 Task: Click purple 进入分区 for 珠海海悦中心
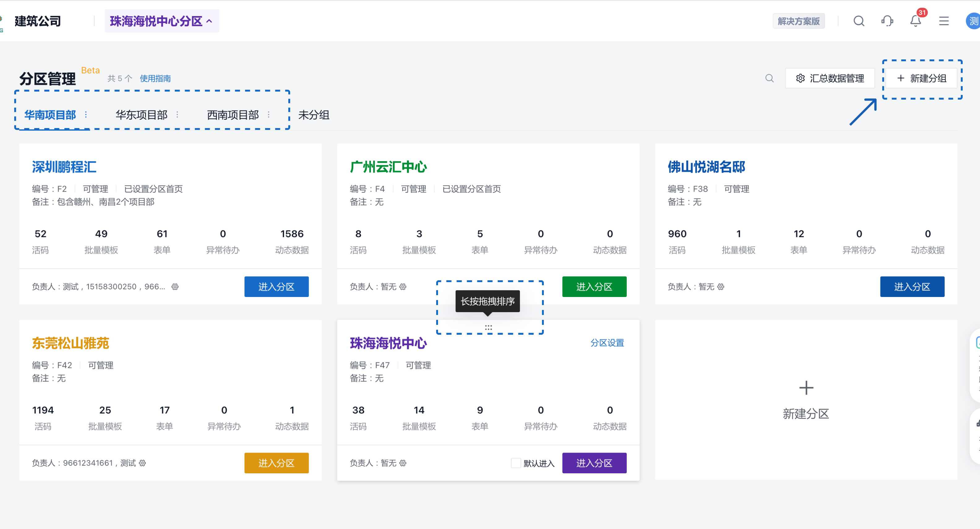click(x=594, y=463)
